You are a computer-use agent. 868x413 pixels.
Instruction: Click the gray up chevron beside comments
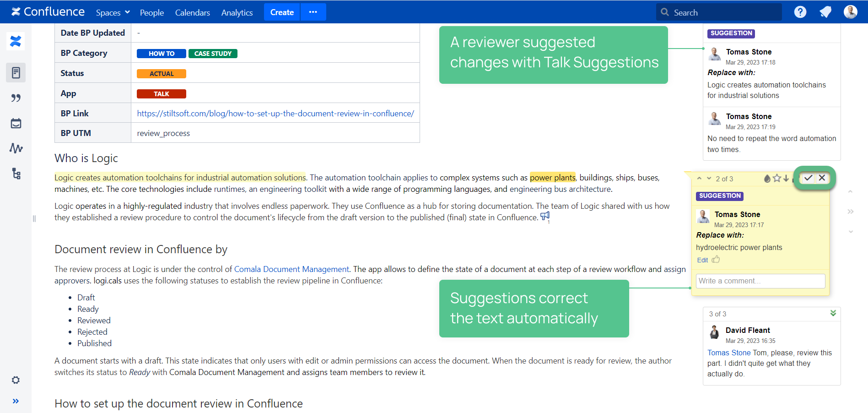[x=851, y=191]
